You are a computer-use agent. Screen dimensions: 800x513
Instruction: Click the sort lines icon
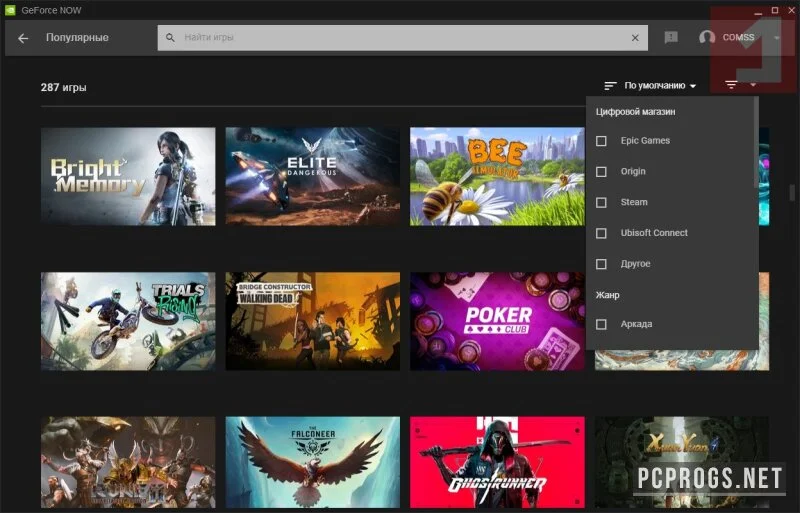click(610, 86)
